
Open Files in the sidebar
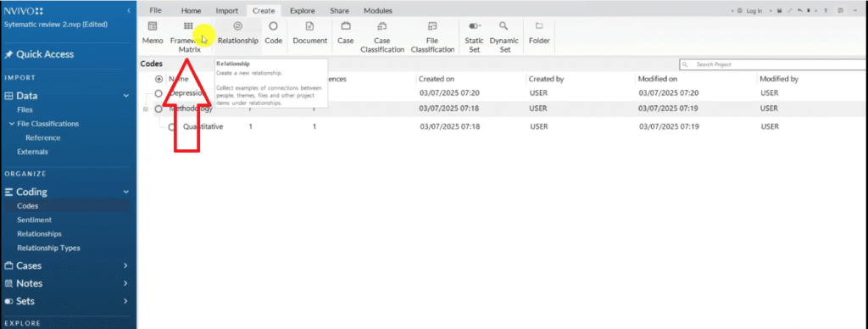(25, 109)
